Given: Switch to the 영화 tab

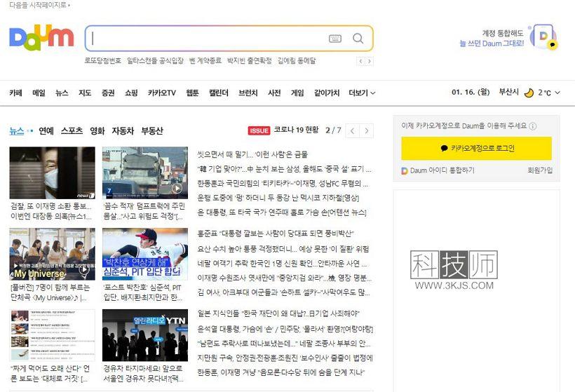Looking at the screenshot, I should click(97, 131).
